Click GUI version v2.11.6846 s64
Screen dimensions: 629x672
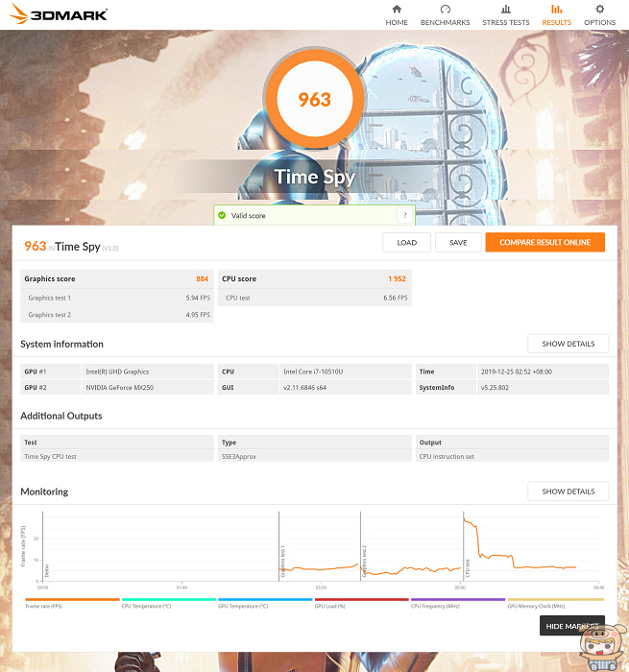click(x=304, y=388)
